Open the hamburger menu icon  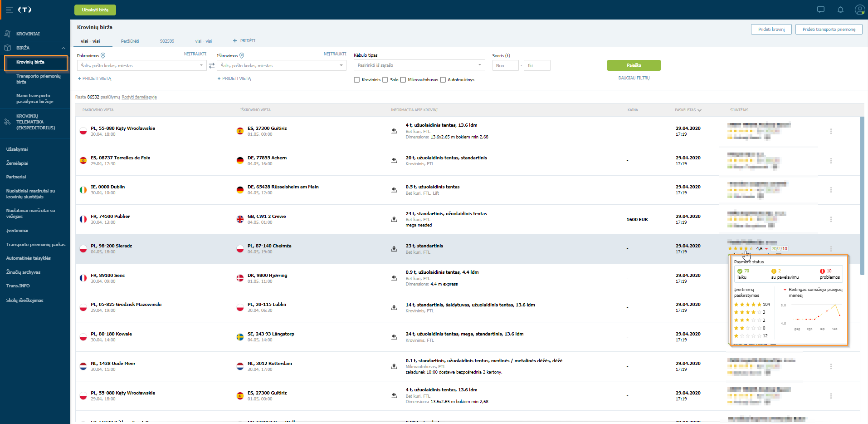click(9, 10)
